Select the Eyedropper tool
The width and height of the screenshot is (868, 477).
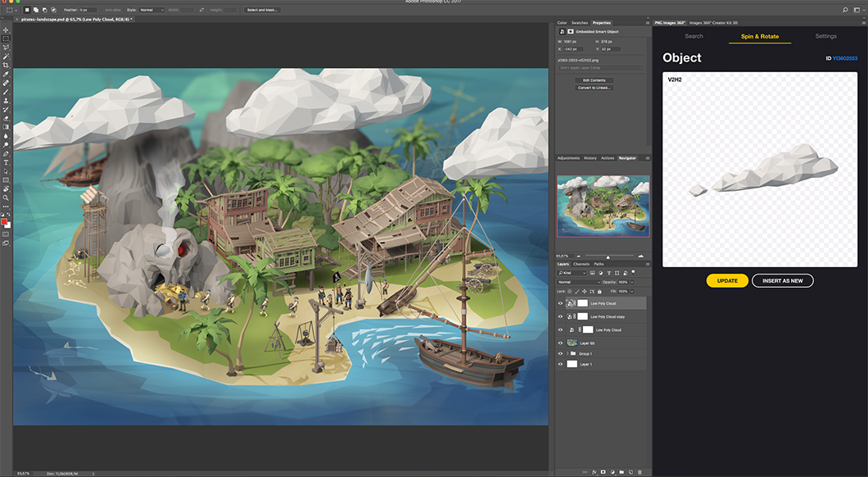(6, 75)
